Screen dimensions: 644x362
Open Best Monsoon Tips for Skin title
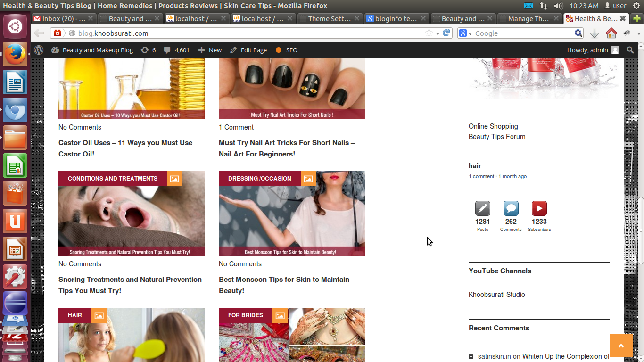(284, 285)
